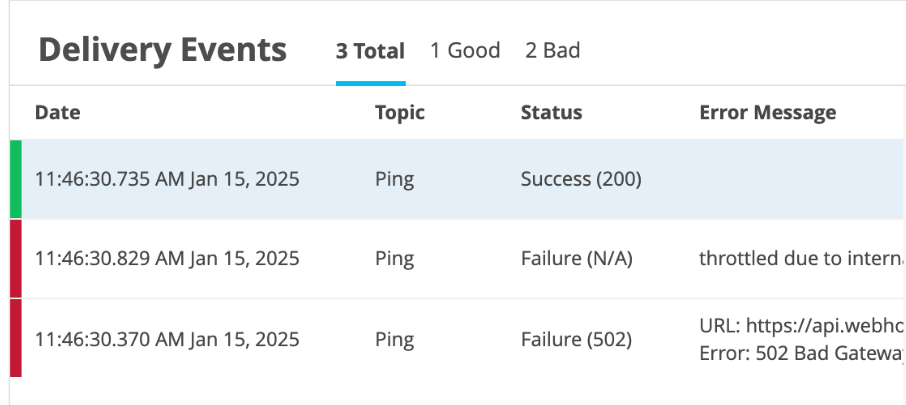Viewport: 906px width, 405px height.
Task: Sort by the Date column header
Action: coord(57,113)
